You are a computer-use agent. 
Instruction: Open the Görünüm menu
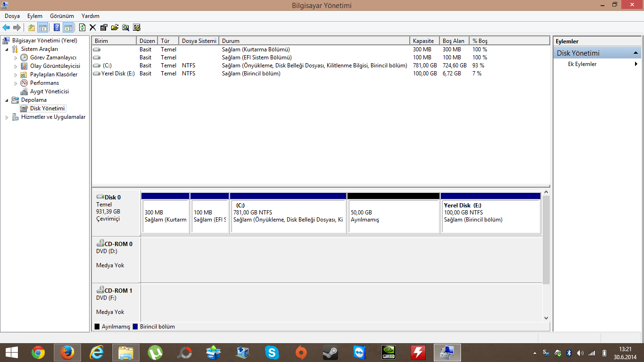[x=62, y=16]
